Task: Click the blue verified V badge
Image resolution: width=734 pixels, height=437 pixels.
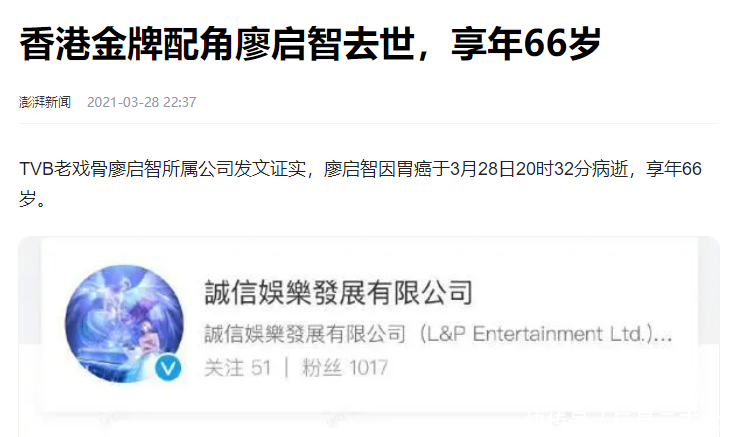Action: tap(168, 368)
